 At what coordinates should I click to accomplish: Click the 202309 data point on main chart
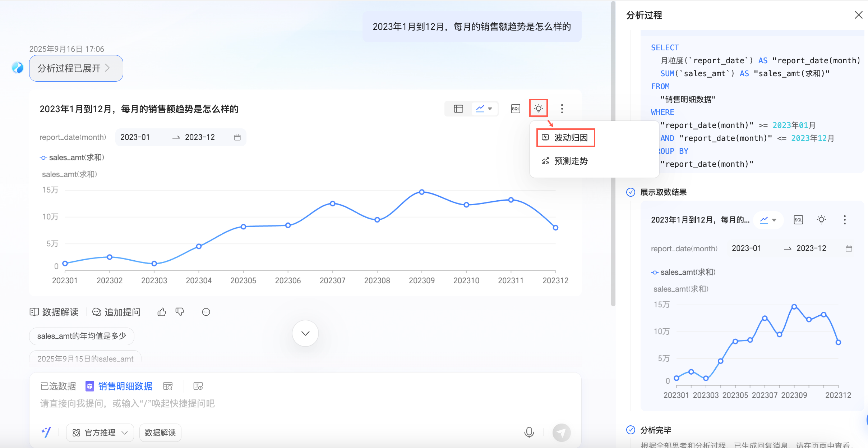(422, 192)
